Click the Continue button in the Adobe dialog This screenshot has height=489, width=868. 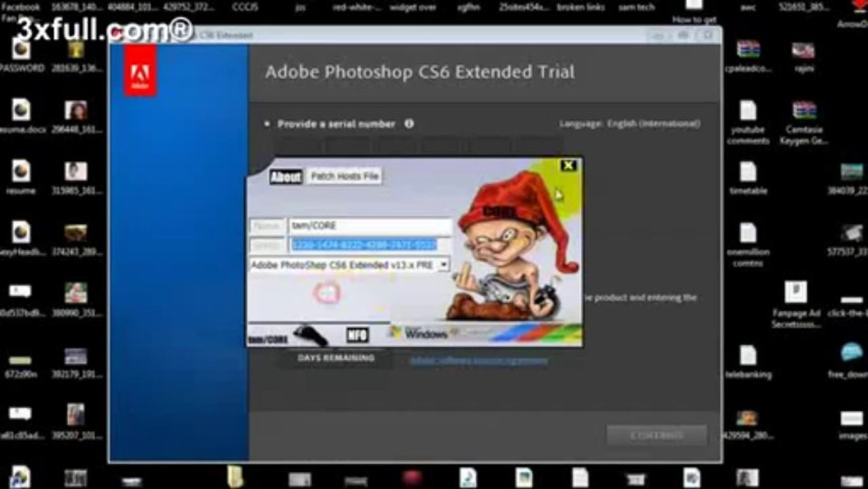656,435
